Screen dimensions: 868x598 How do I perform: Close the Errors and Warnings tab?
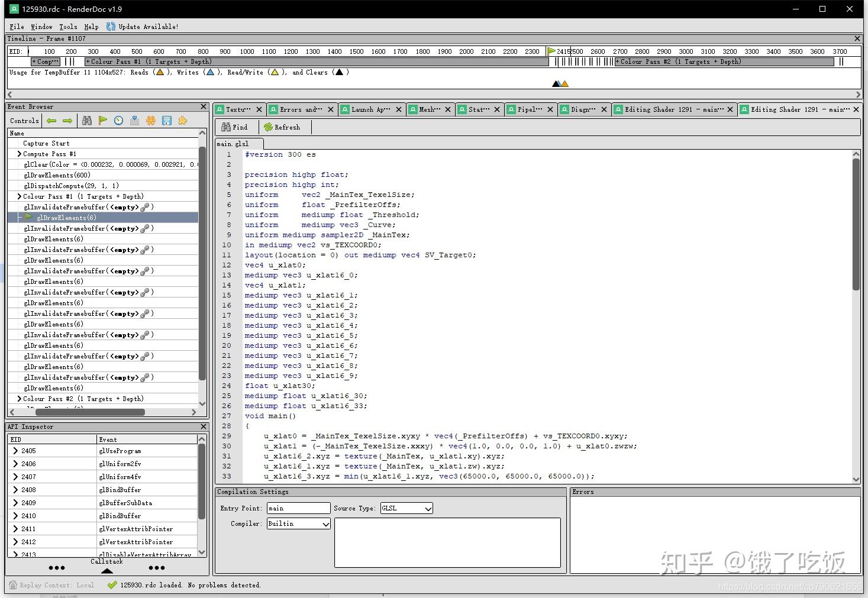[331, 109]
